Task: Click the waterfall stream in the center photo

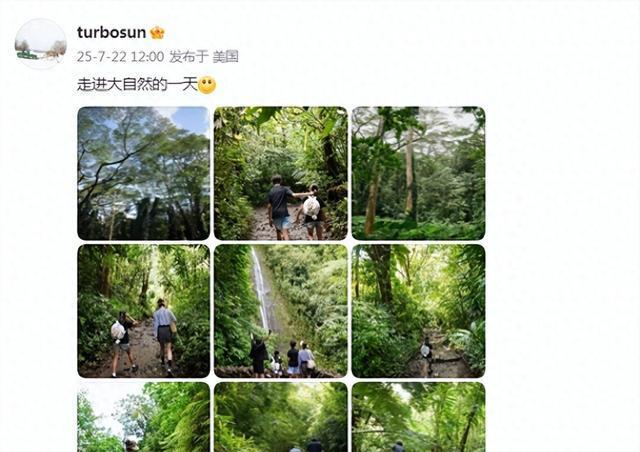Action: point(260,289)
